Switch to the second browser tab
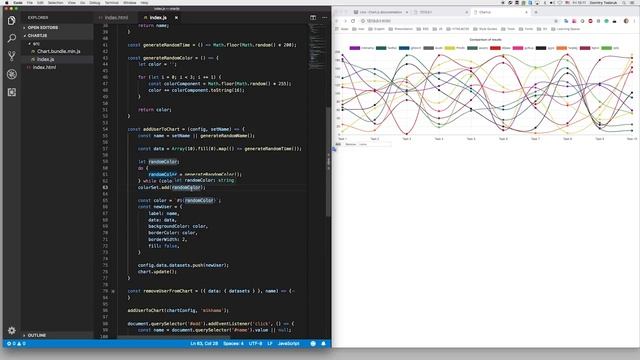This screenshot has height=360, width=640. pos(441,12)
